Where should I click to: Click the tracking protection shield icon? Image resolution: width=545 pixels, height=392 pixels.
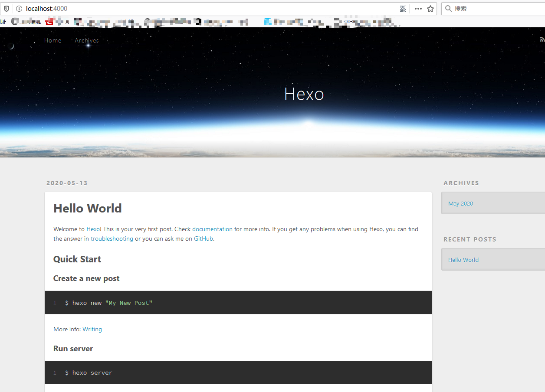(x=7, y=9)
